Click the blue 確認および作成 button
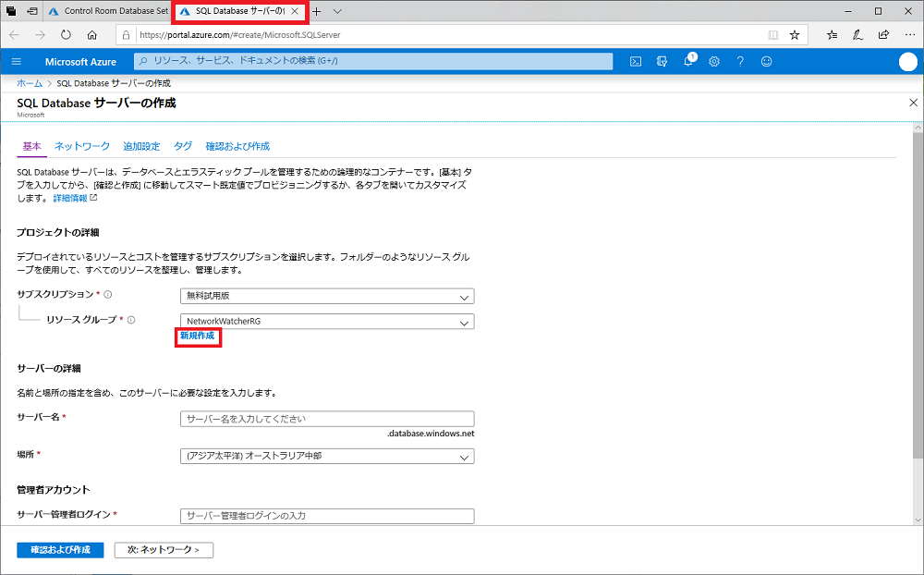The width and height of the screenshot is (924, 575). point(60,550)
